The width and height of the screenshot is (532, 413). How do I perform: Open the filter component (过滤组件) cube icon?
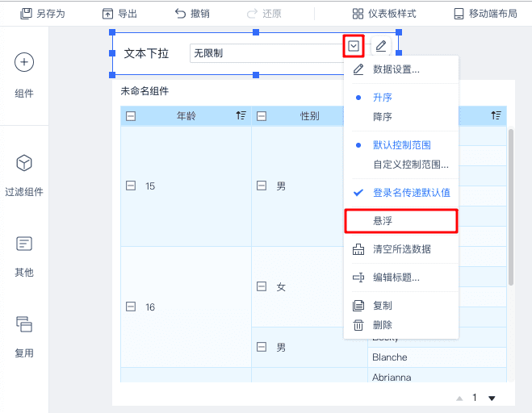point(24,163)
